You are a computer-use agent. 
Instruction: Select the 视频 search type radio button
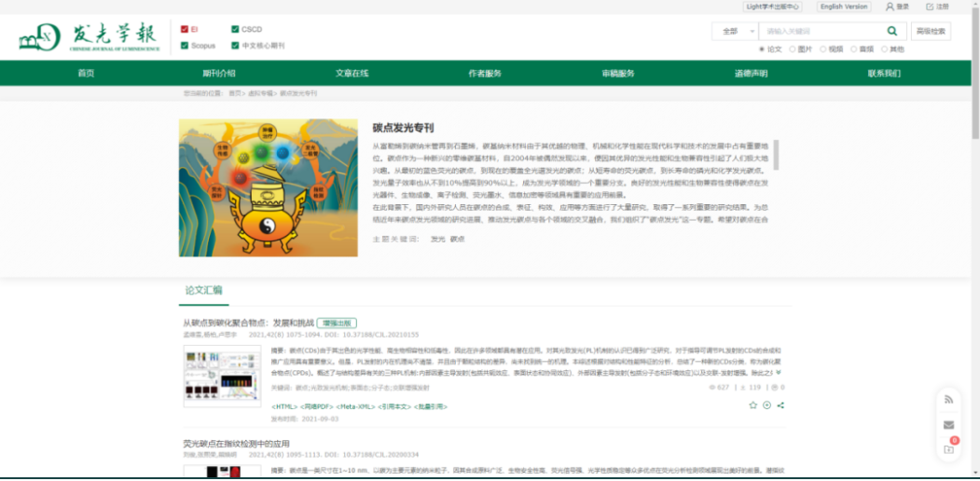point(822,49)
